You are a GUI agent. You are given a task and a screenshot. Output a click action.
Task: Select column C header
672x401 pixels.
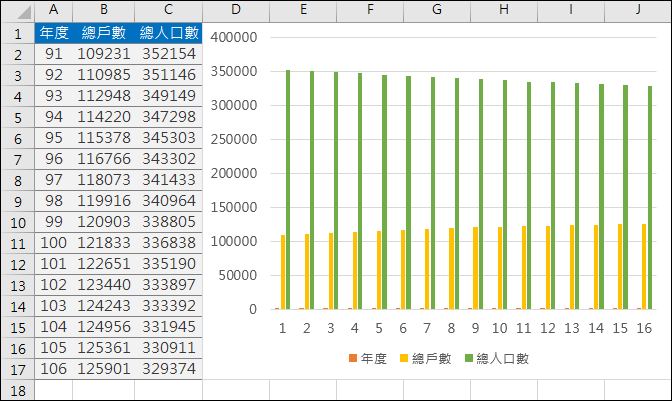(168, 11)
